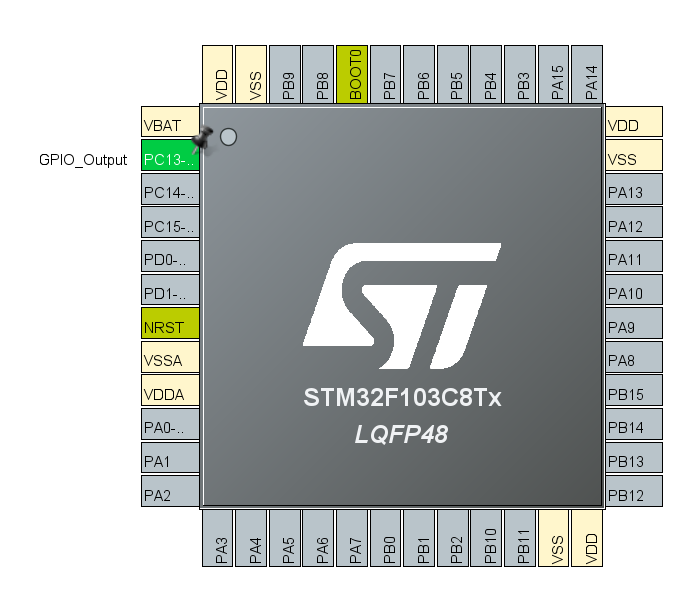
Task: Select the PA0 pin
Action: 170,424
